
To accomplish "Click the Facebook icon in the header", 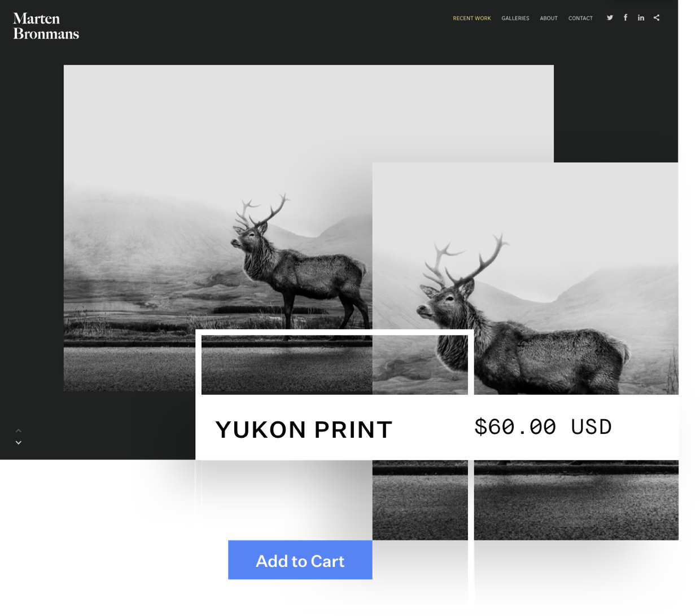I will point(625,17).
